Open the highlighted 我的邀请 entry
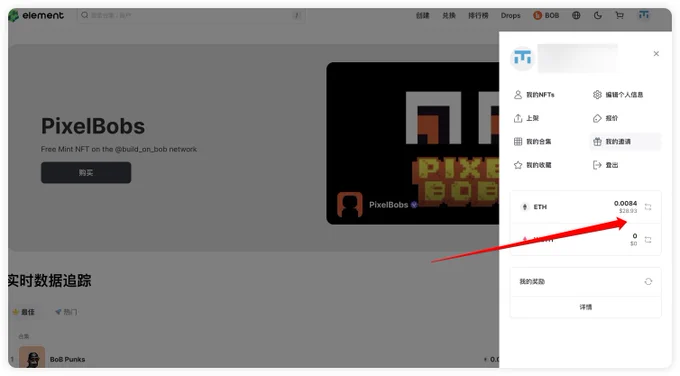 625,141
